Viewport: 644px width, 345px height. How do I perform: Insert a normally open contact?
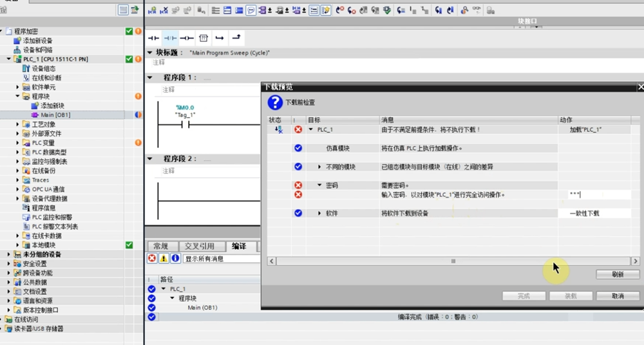tap(153, 38)
